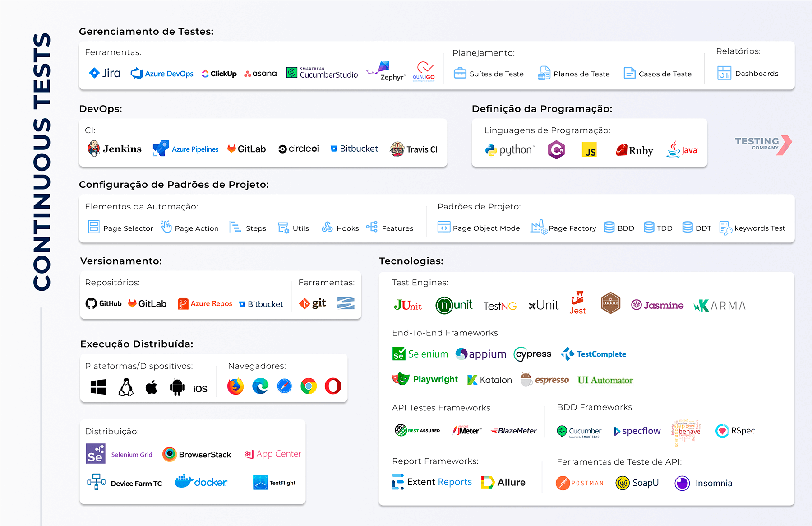This screenshot has height=526, width=812.
Task: Select the BrowserStack icon under Distribuição
Action: [x=171, y=454]
